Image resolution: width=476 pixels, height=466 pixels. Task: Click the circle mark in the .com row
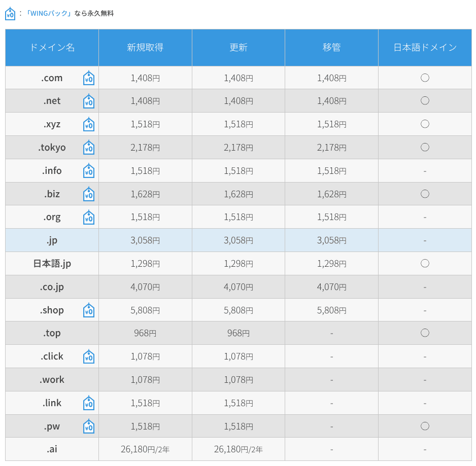[x=425, y=78]
